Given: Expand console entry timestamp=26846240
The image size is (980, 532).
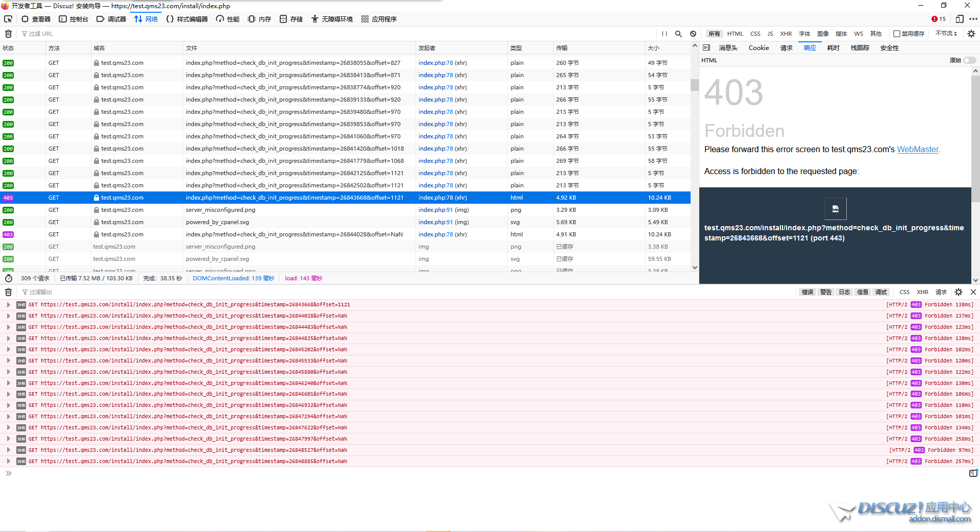Looking at the screenshot, I should 8,383.
